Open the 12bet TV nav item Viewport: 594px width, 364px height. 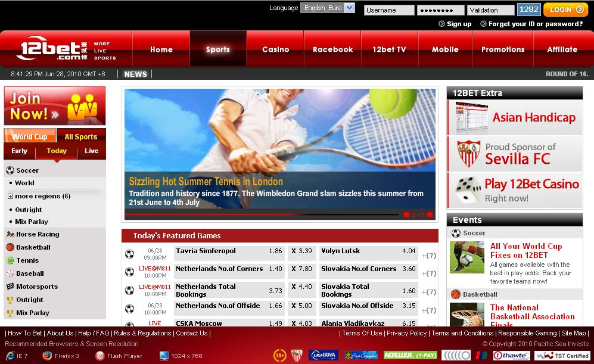click(390, 49)
